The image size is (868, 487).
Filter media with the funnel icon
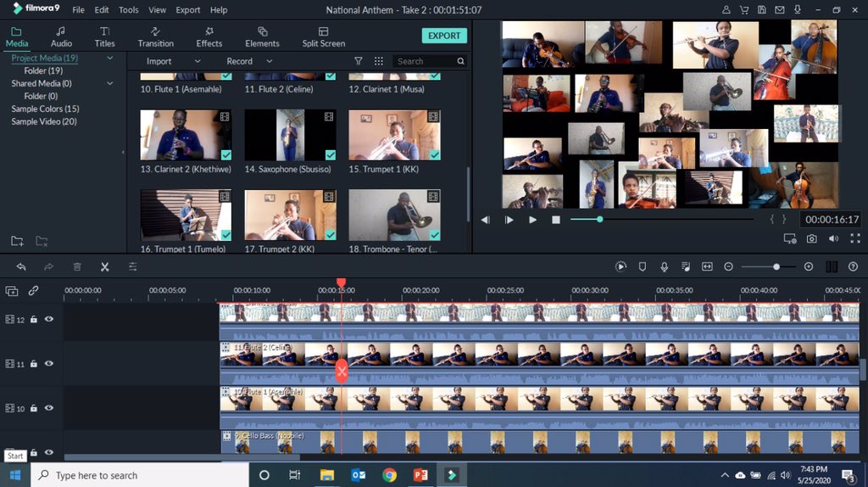(x=359, y=61)
